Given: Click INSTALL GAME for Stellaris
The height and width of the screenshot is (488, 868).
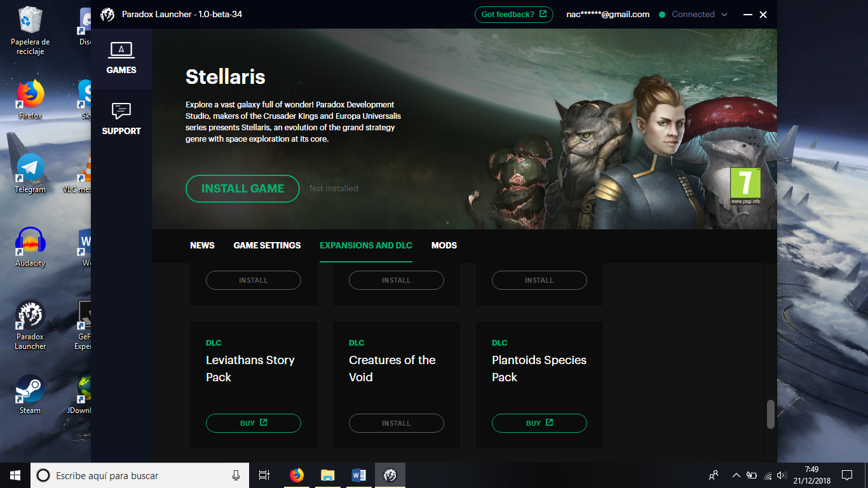Looking at the screenshot, I should [x=242, y=188].
